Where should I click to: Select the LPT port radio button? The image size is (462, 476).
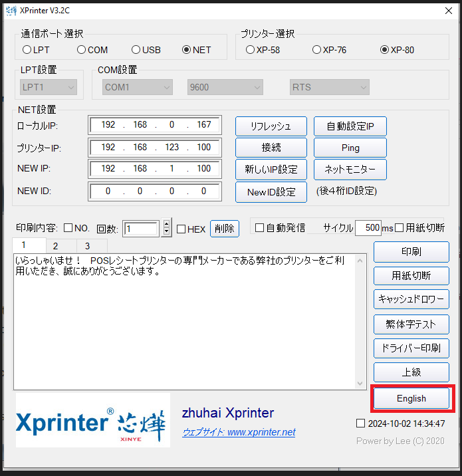coord(27,50)
